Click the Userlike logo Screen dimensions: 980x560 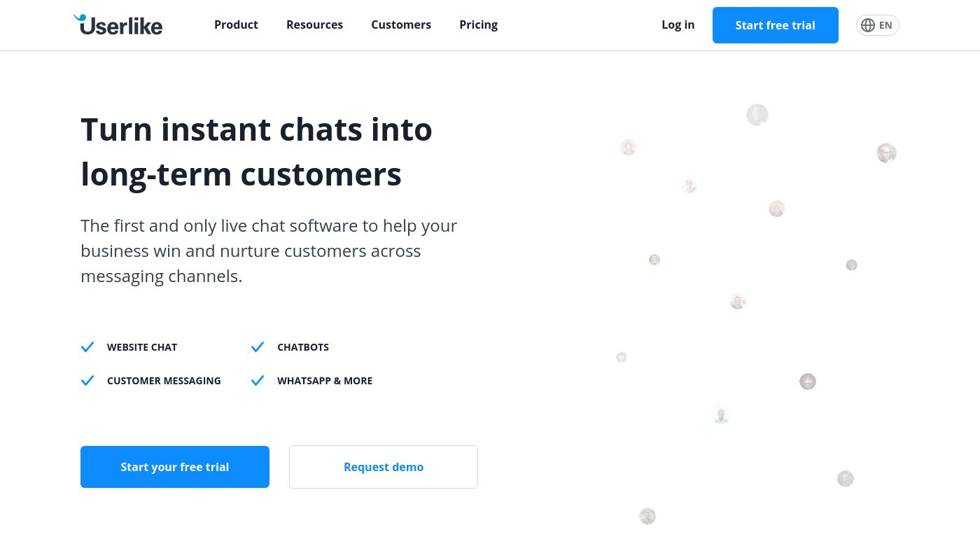(x=118, y=24)
